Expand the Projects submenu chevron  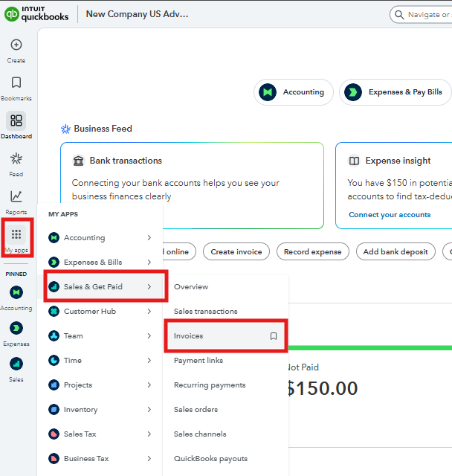click(149, 385)
